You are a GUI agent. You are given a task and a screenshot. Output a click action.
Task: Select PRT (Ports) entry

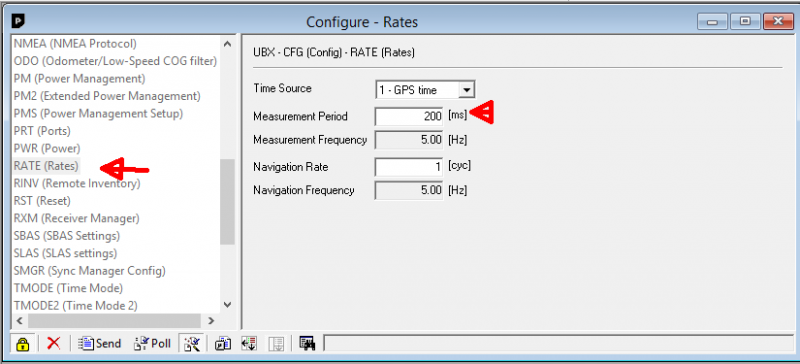42,131
